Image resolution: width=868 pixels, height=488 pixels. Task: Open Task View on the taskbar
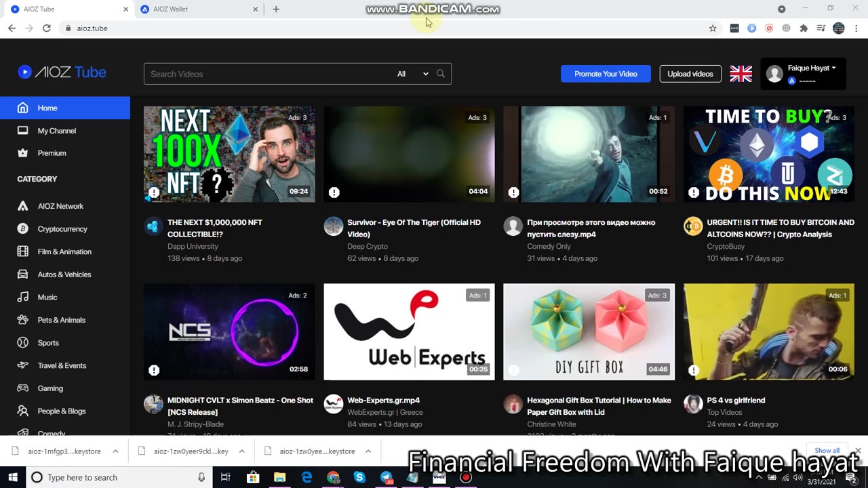pos(226,477)
